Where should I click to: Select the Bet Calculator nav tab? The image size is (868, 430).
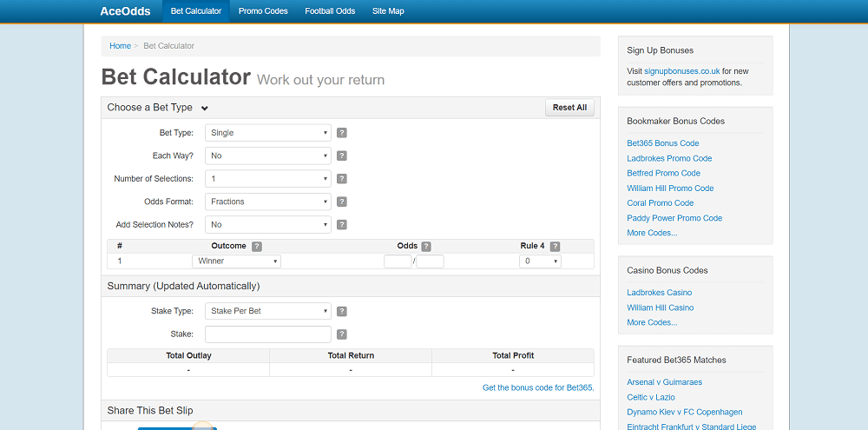[196, 11]
